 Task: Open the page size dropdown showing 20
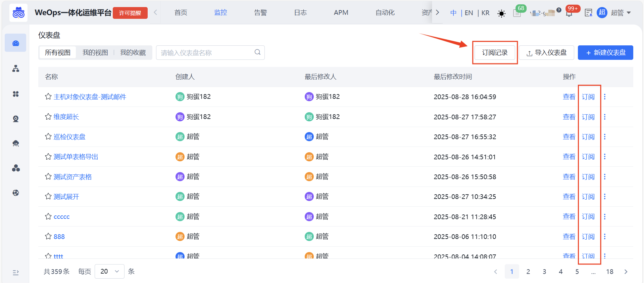(109, 271)
